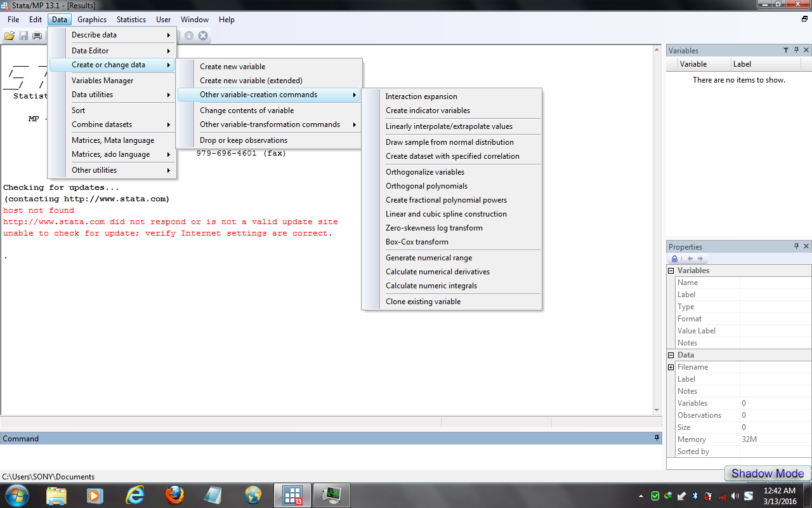Toggle the lock icon in Properties panel

(x=675, y=259)
